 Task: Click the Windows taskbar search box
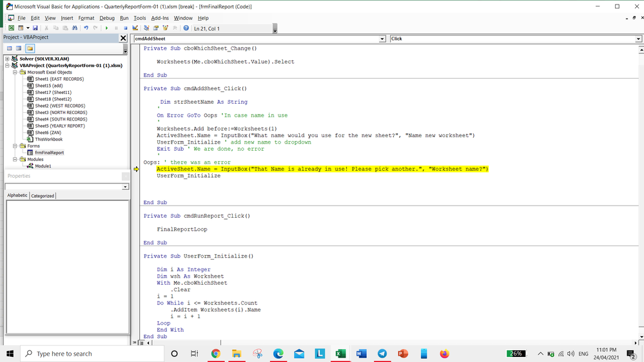[x=92, y=354]
